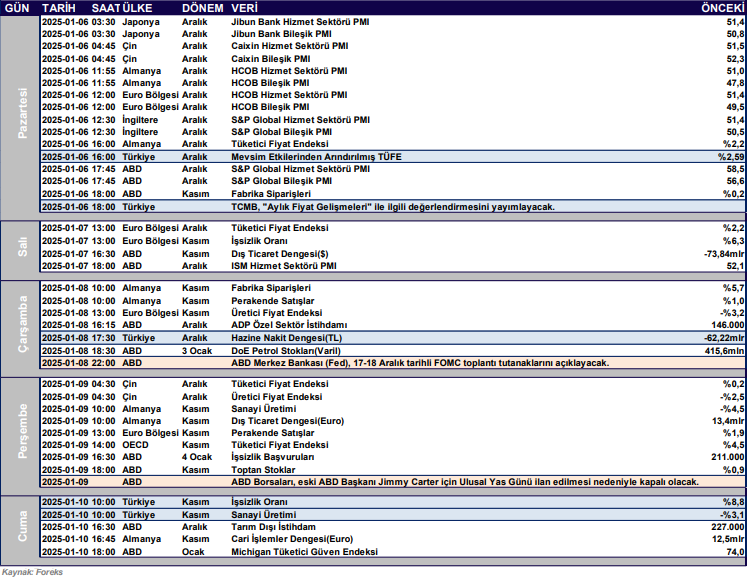Click Toptan Stoklar entry
Viewport: 747px width, 579px height.
[263, 470]
